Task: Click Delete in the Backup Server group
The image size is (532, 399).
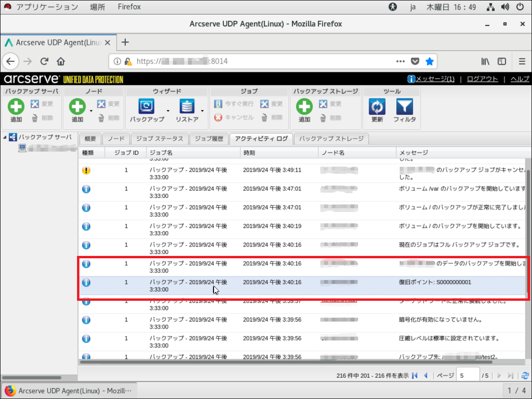Action: pyautogui.click(x=42, y=118)
